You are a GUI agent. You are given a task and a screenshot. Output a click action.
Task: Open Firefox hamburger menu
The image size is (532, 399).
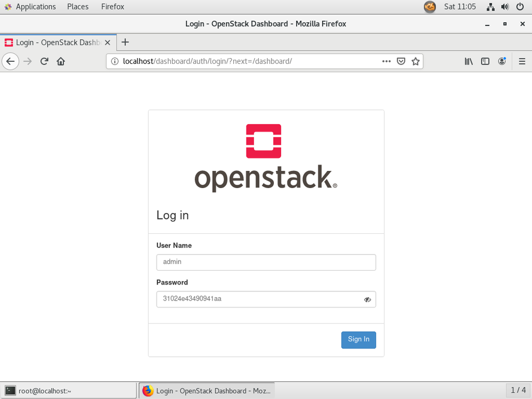click(x=522, y=61)
